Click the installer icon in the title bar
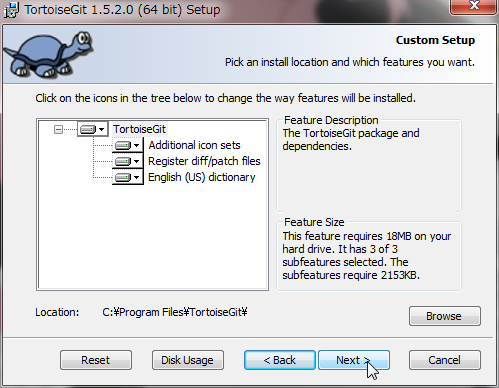499x388 pixels. (11, 10)
